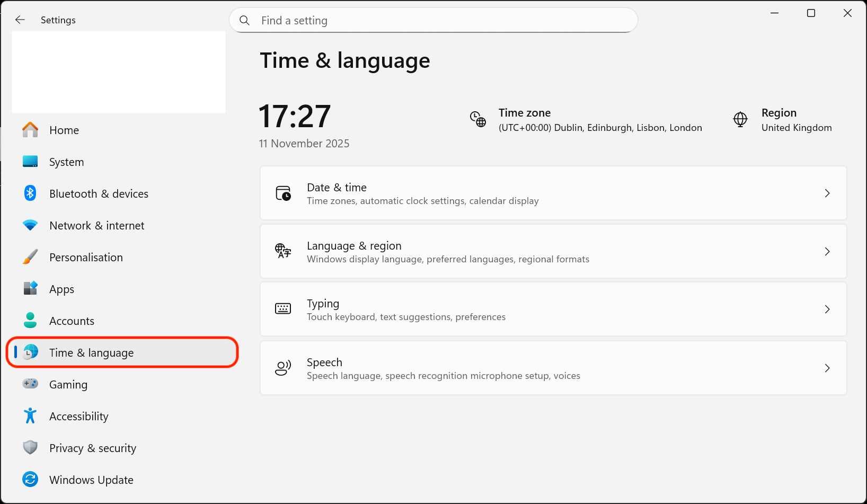The width and height of the screenshot is (867, 504).
Task: Select the Privacy & security shield icon
Action: pyautogui.click(x=30, y=448)
